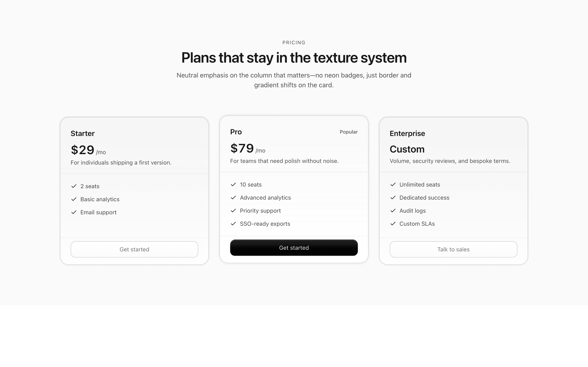Image resolution: width=588 pixels, height=367 pixels.
Task: Click the check icon beside "Dedicated success"
Action: [x=393, y=198]
